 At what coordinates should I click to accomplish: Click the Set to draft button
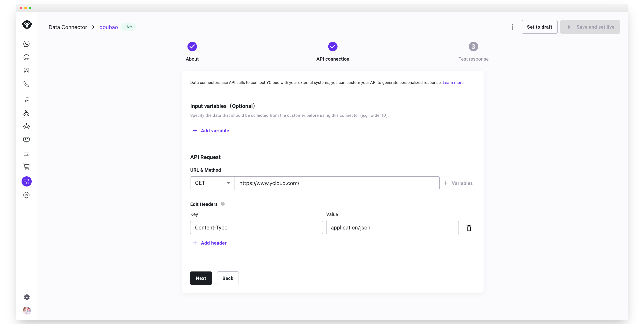click(x=540, y=27)
